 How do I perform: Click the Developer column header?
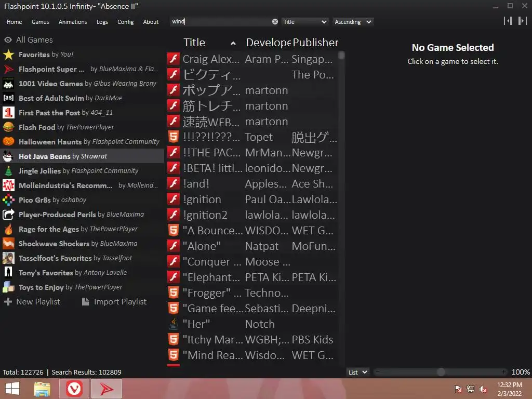(x=268, y=43)
